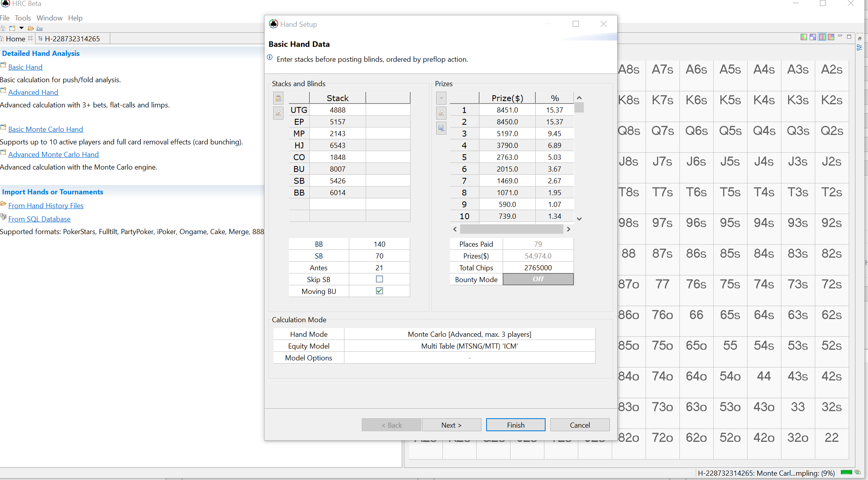Image resolution: width=868 pixels, height=480 pixels.
Task: Uncheck the Moving BU checkbox
Action: pyautogui.click(x=379, y=291)
